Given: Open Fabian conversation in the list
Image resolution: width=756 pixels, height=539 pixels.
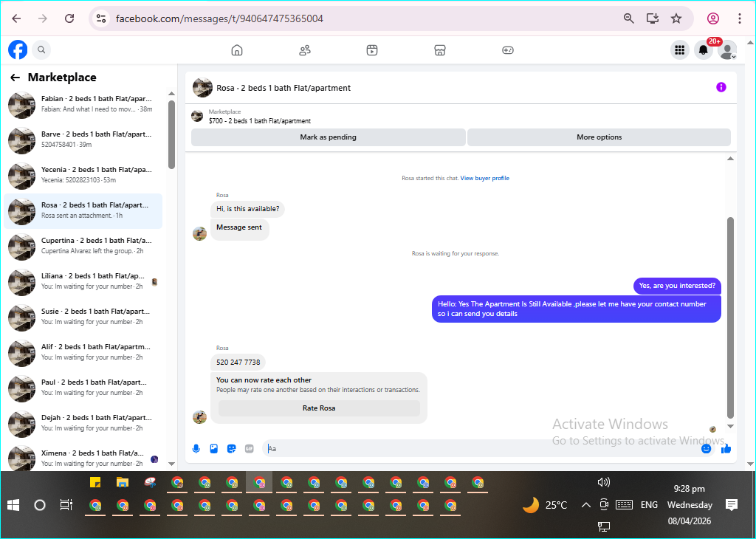Looking at the screenshot, I should click(83, 105).
